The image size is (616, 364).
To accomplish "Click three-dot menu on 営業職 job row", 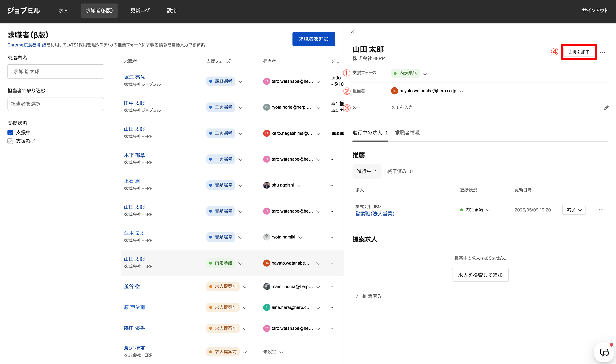I will 601,210.
